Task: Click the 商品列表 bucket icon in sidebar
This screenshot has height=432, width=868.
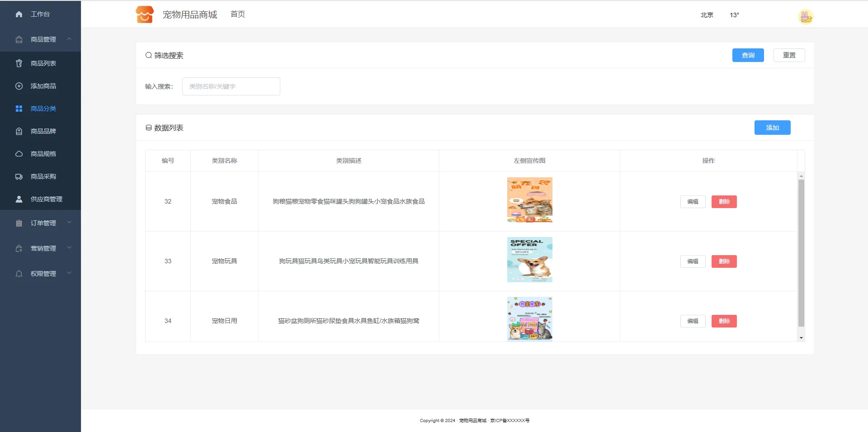Action: [x=19, y=63]
